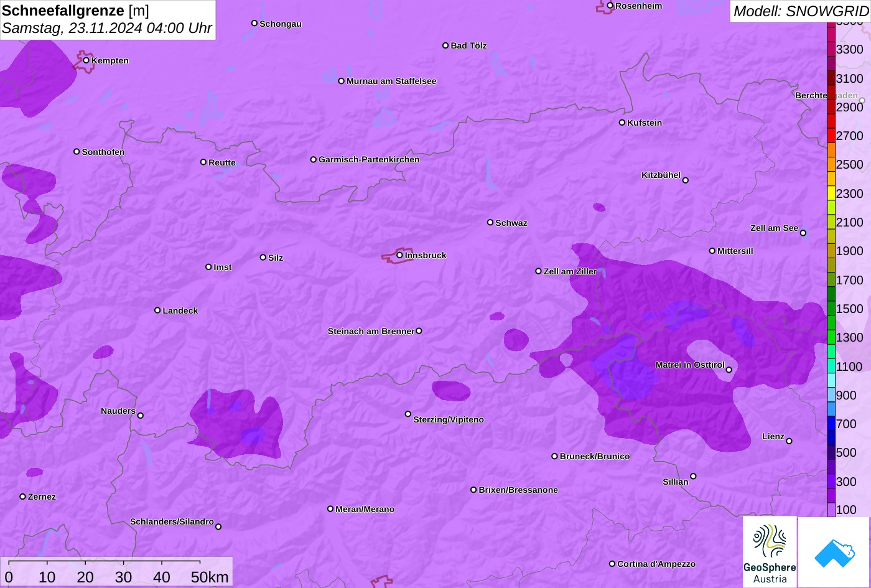Select the "Murnau am Staffelsee" label

pos(391,82)
